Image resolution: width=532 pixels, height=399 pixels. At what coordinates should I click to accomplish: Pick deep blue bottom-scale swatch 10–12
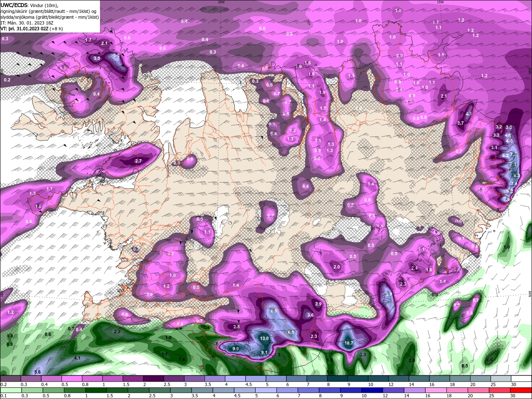click(372, 390)
